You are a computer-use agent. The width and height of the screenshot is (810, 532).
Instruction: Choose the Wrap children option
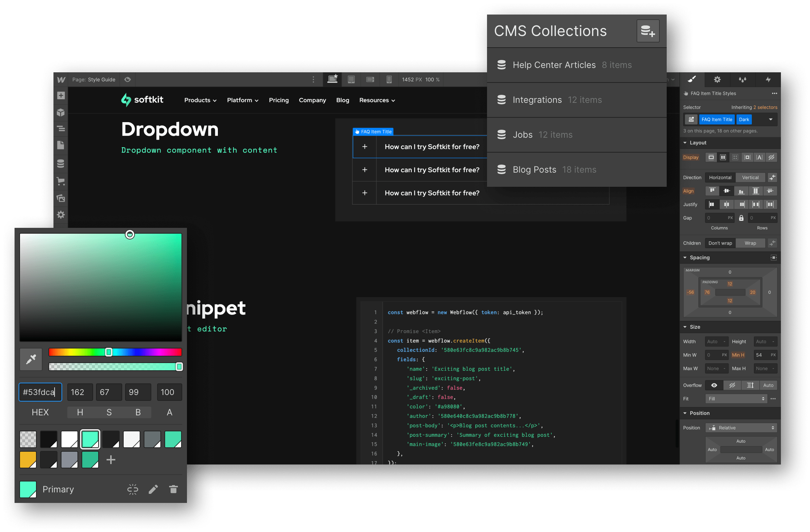(x=750, y=243)
